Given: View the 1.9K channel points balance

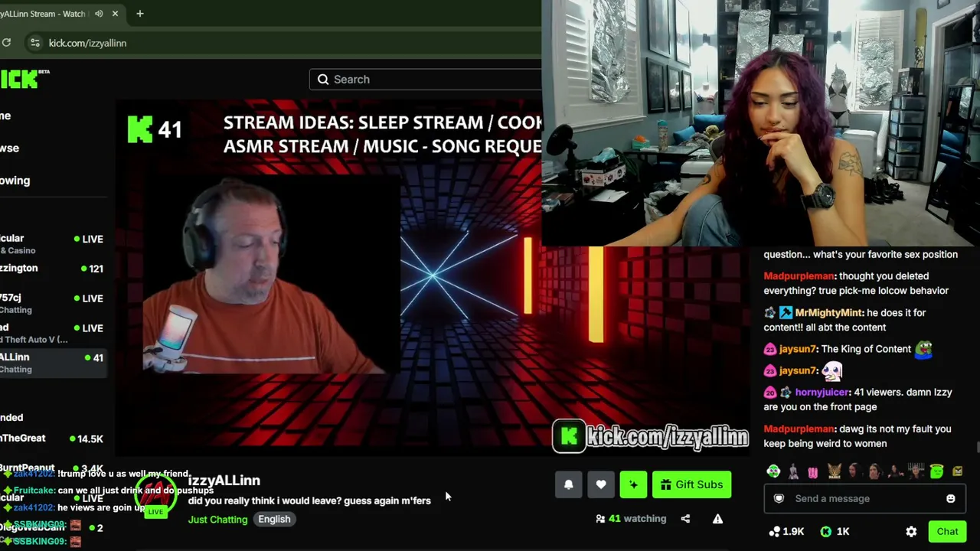Looking at the screenshot, I should point(786,532).
